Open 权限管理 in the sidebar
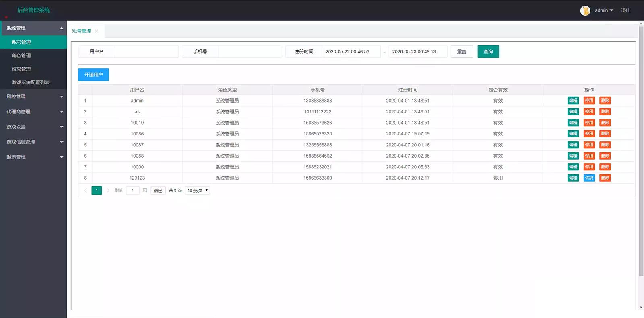The image size is (644, 318). tap(21, 69)
